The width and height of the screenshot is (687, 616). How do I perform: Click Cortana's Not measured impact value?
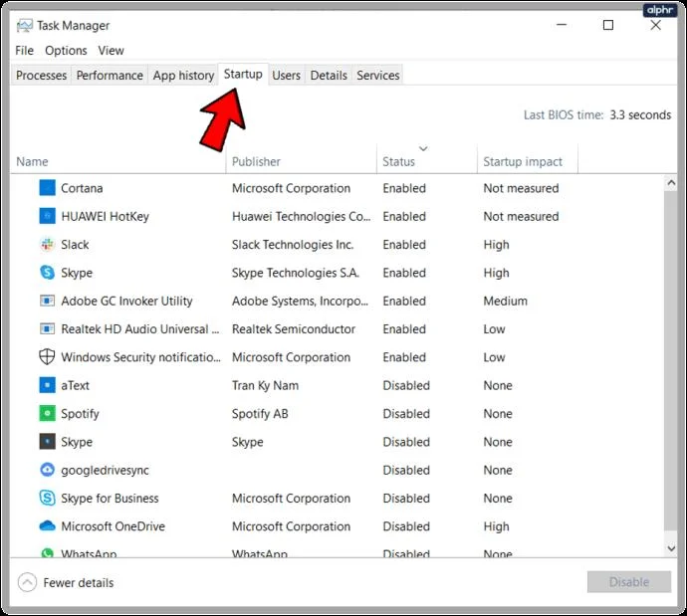pos(521,188)
